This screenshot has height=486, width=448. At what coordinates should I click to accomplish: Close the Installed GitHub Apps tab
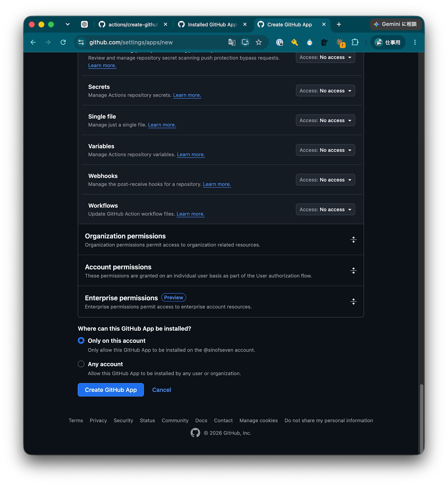pyautogui.click(x=245, y=24)
